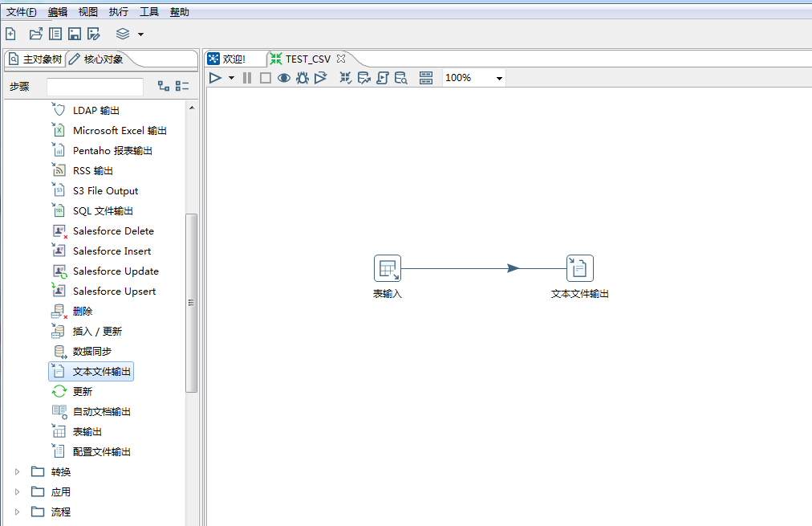Select the Salesforce Update step
The width and height of the screenshot is (812, 526).
[106, 271]
